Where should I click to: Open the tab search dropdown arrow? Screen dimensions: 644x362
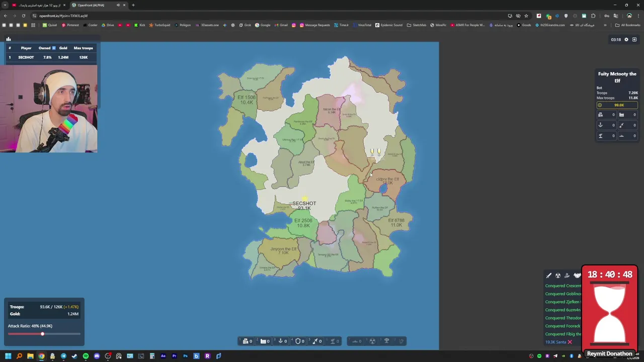tap(5, 5)
